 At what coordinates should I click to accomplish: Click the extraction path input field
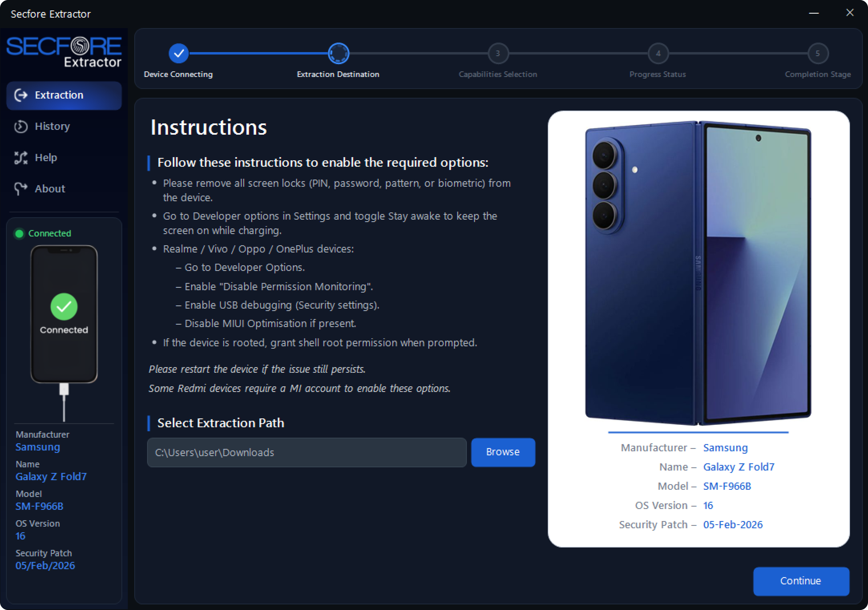[x=307, y=452]
